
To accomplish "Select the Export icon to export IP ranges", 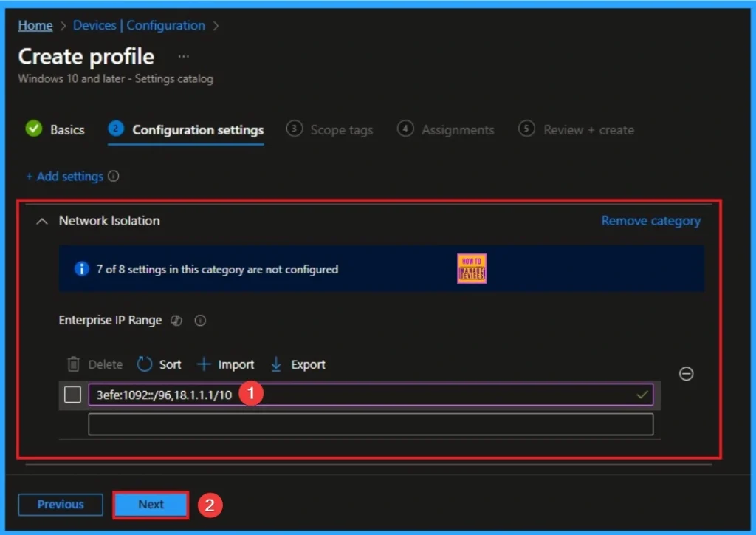I will click(298, 364).
